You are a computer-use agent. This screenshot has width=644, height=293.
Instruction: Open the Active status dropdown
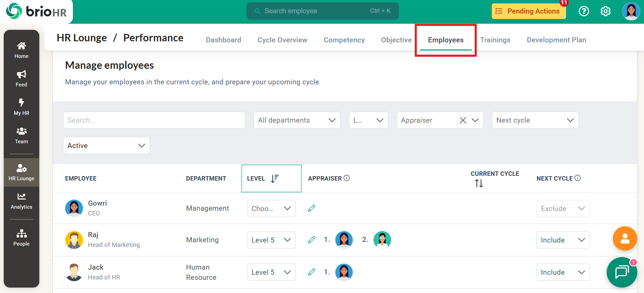pyautogui.click(x=106, y=146)
